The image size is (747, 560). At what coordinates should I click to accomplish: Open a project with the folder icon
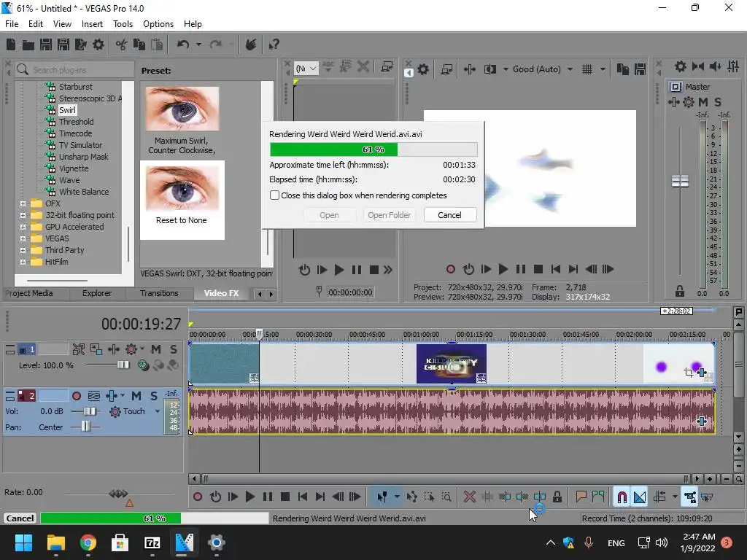(28, 44)
